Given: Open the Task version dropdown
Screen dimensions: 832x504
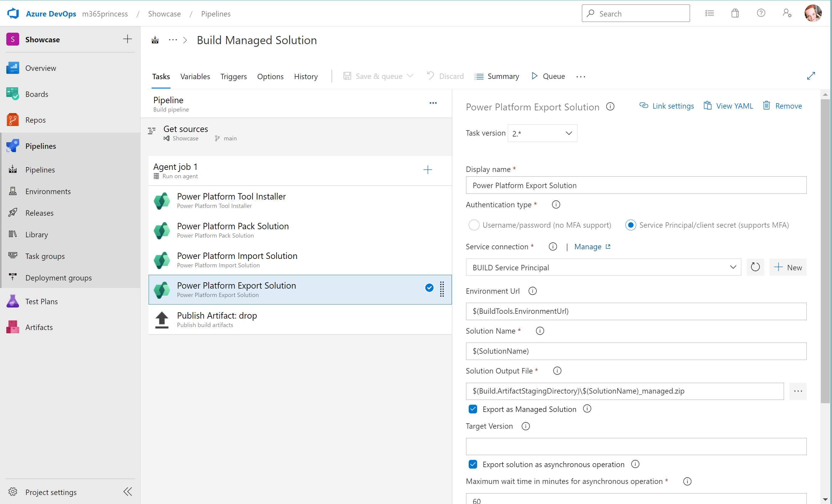Looking at the screenshot, I should click(542, 133).
